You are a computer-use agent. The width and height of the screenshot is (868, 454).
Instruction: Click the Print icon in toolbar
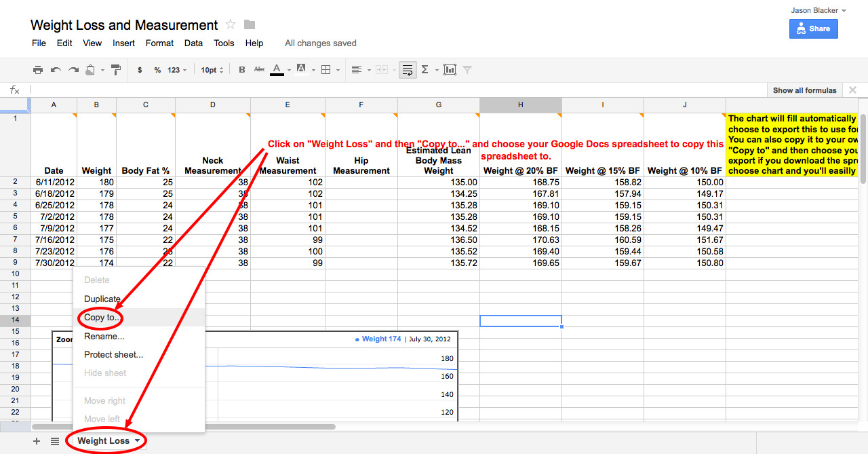click(38, 70)
